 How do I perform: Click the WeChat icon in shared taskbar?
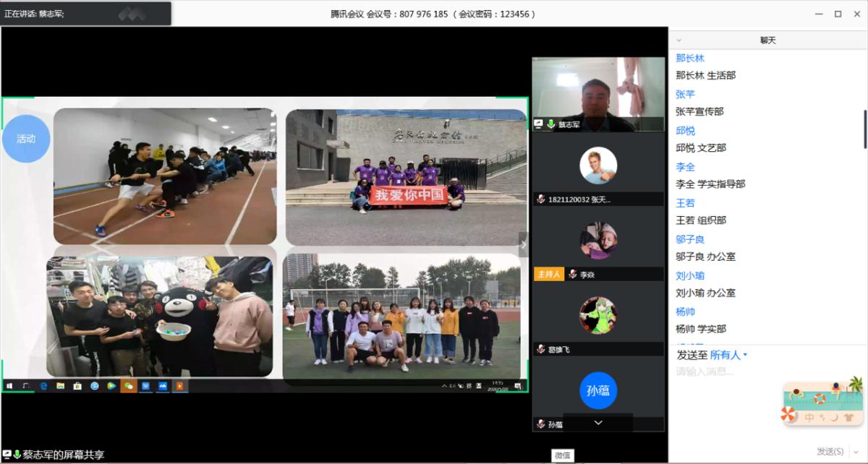[x=129, y=386]
